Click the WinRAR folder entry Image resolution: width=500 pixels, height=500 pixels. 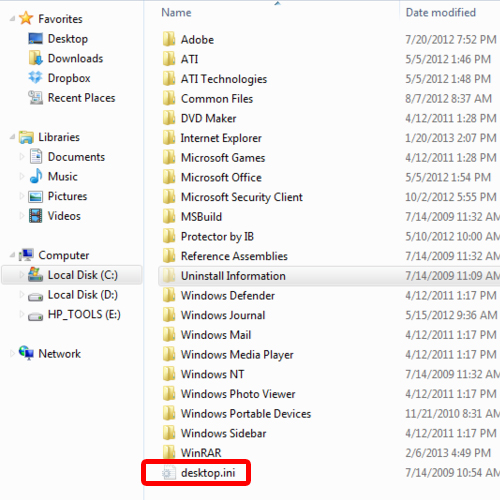[x=201, y=453]
